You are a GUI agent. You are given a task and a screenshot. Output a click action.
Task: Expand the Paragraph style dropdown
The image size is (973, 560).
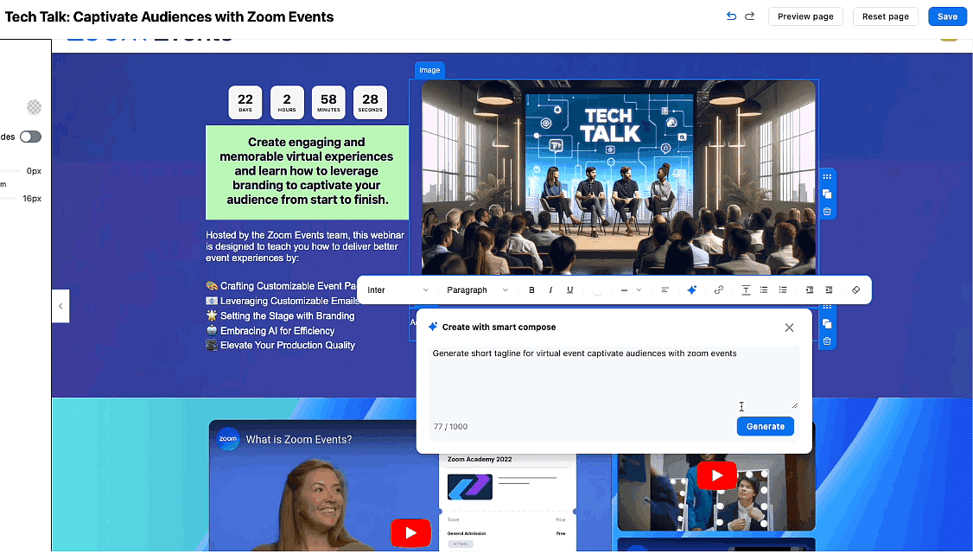(477, 290)
